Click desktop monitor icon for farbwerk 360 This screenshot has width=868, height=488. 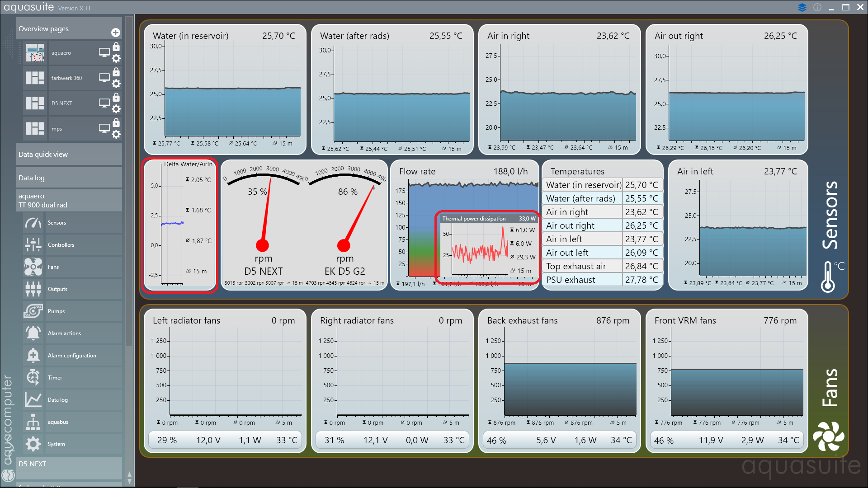pos(104,78)
